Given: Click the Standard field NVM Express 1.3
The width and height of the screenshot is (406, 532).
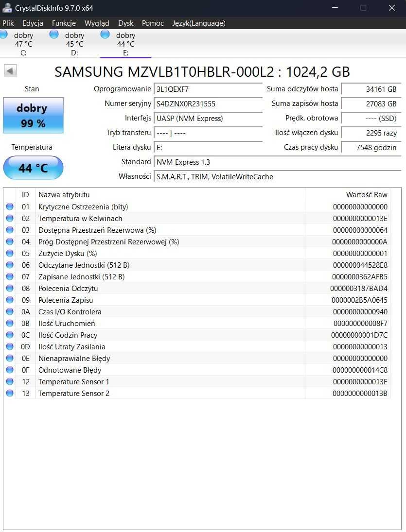Looking at the screenshot, I should [277, 162].
